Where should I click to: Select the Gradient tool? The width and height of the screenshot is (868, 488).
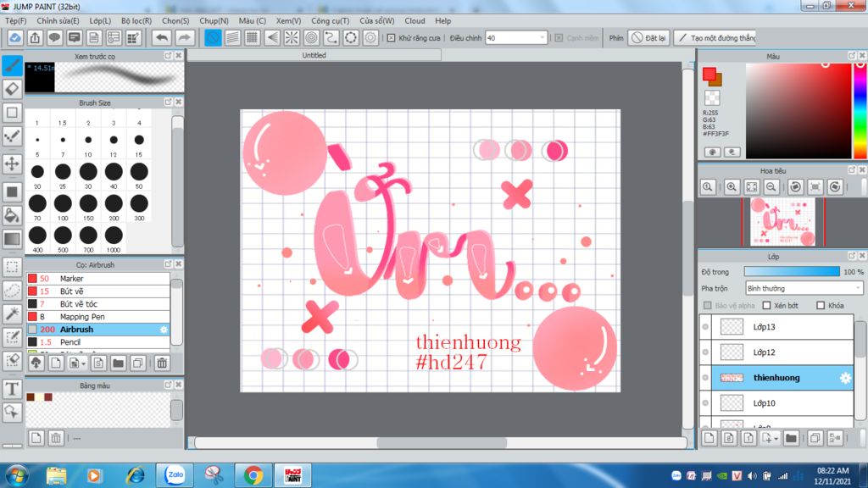point(12,239)
